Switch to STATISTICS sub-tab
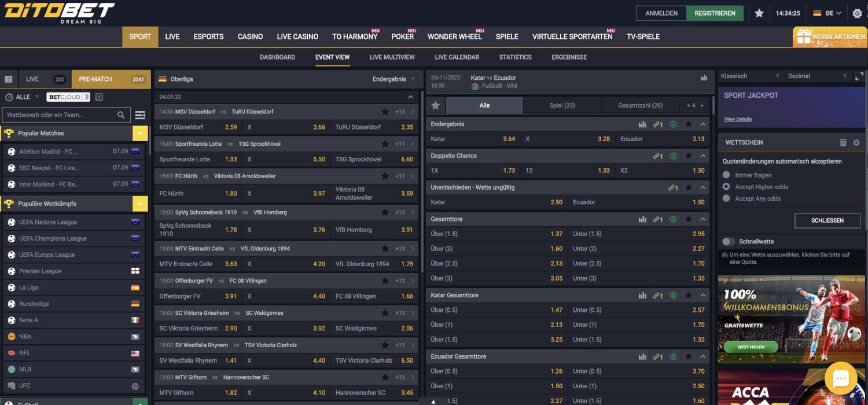 (516, 57)
